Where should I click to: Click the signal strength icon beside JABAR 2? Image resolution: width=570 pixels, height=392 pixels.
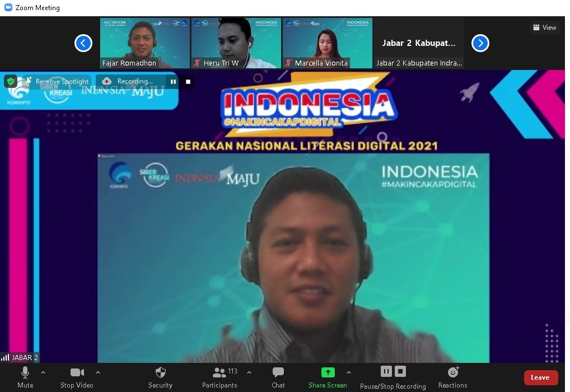5,357
